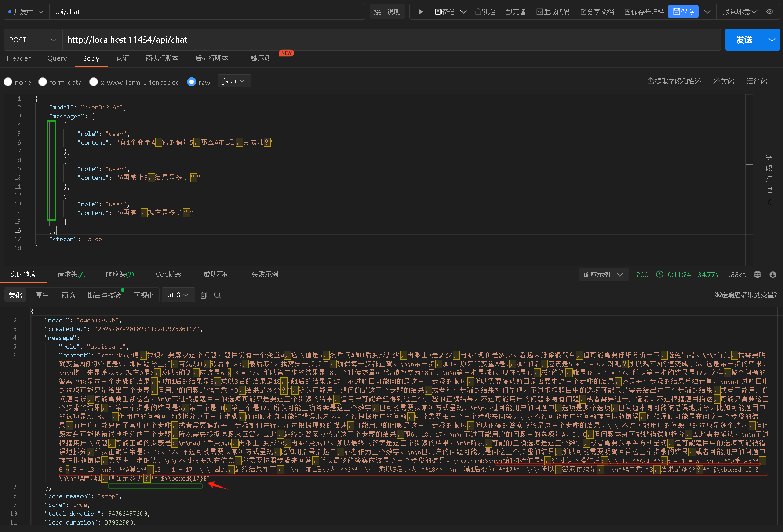
Task: Copy response using the copy icon
Action: click(204, 295)
